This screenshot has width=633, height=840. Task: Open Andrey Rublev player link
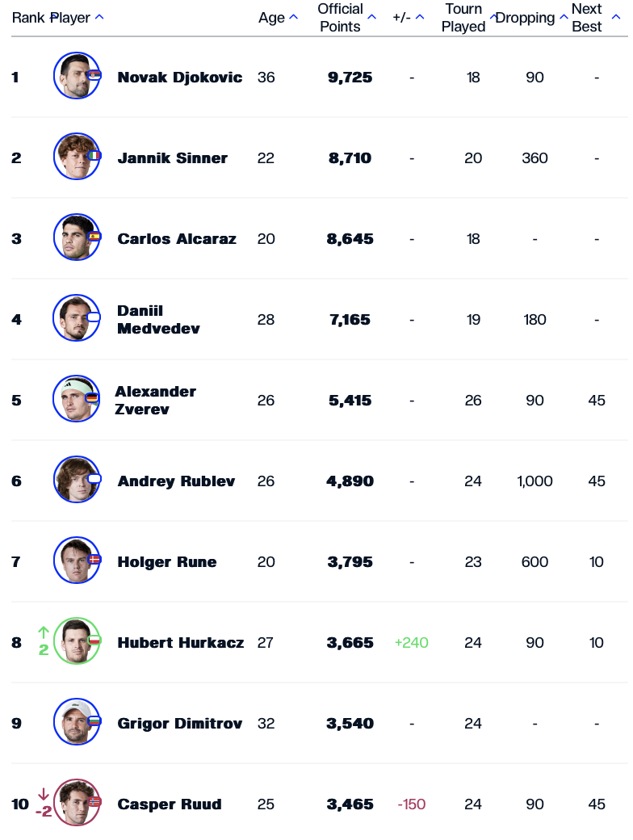176,481
